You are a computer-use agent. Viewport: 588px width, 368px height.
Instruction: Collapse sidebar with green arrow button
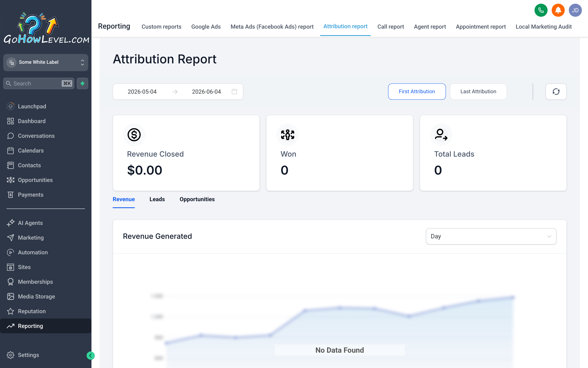tap(90, 355)
